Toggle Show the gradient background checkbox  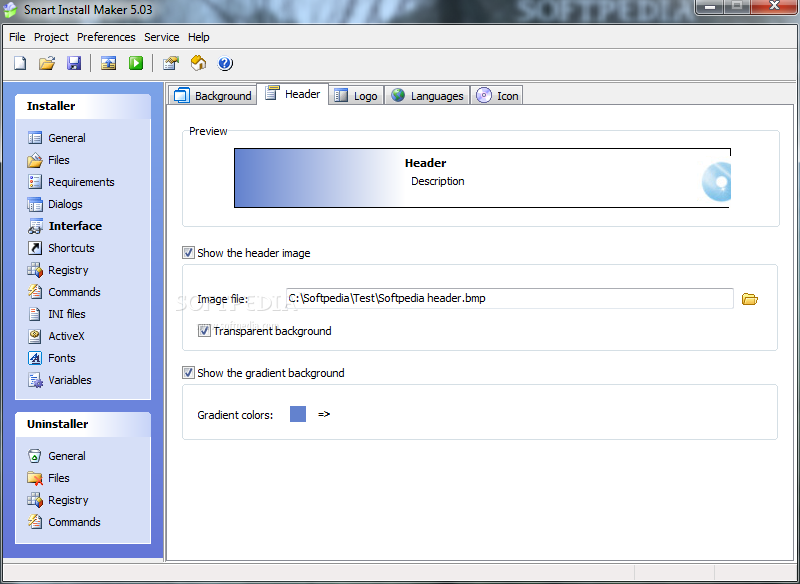pyautogui.click(x=189, y=372)
